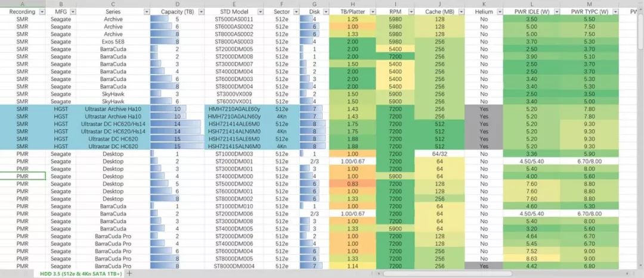Image resolution: width=644 pixels, height=278 pixels.
Task: Add a new sheet with plus icon
Action: click(129, 273)
